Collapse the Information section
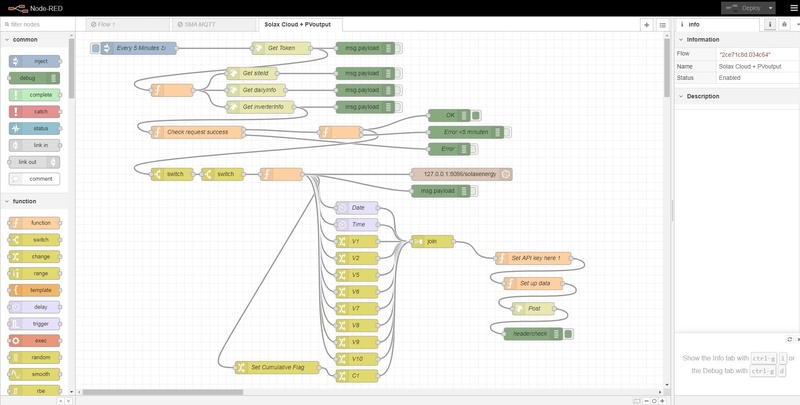 [x=737, y=40]
